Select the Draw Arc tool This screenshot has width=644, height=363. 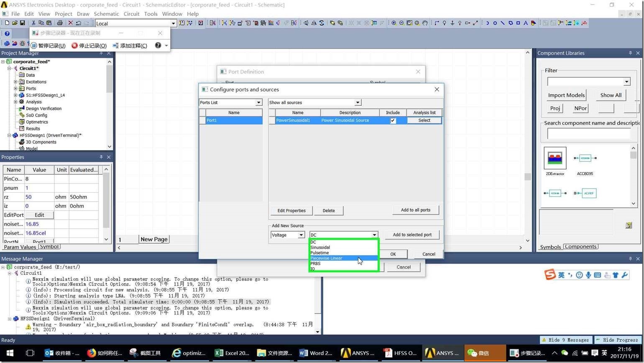point(487,23)
